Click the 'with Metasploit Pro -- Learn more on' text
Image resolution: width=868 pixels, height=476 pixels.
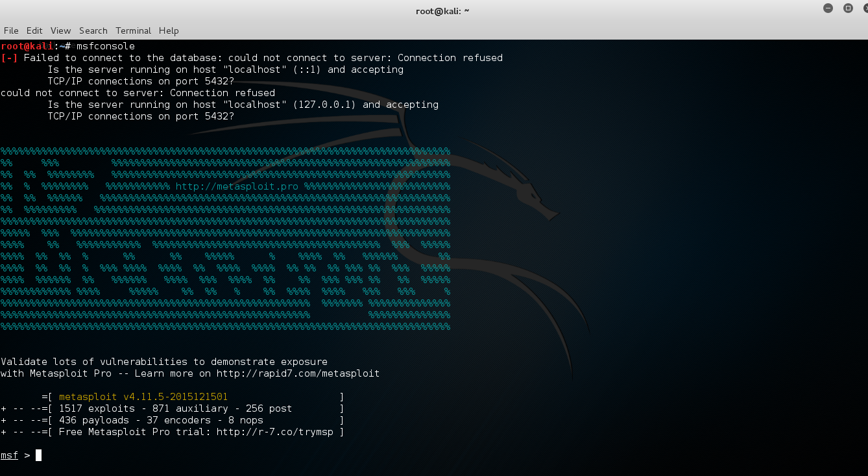click(106, 373)
